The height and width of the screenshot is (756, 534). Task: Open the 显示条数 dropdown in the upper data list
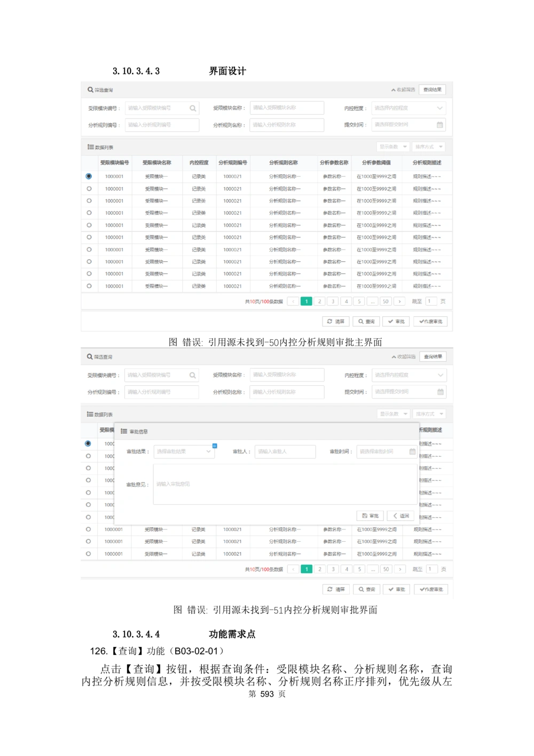[393, 147]
